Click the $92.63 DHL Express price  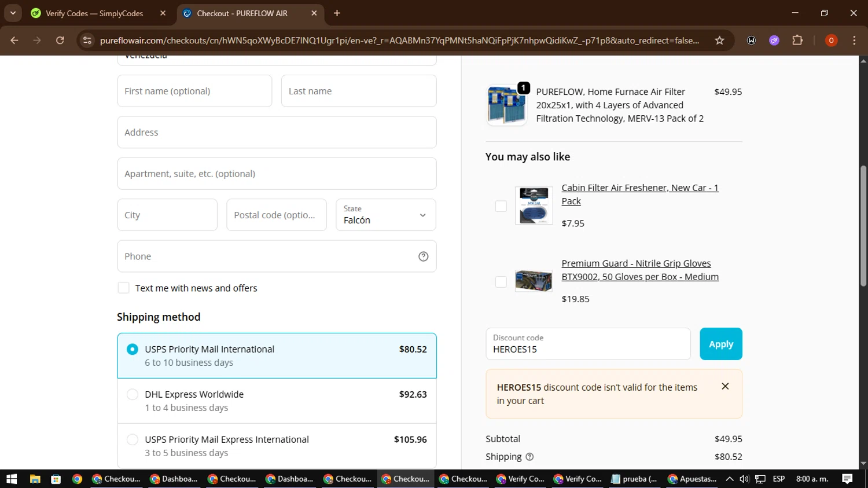(413, 394)
